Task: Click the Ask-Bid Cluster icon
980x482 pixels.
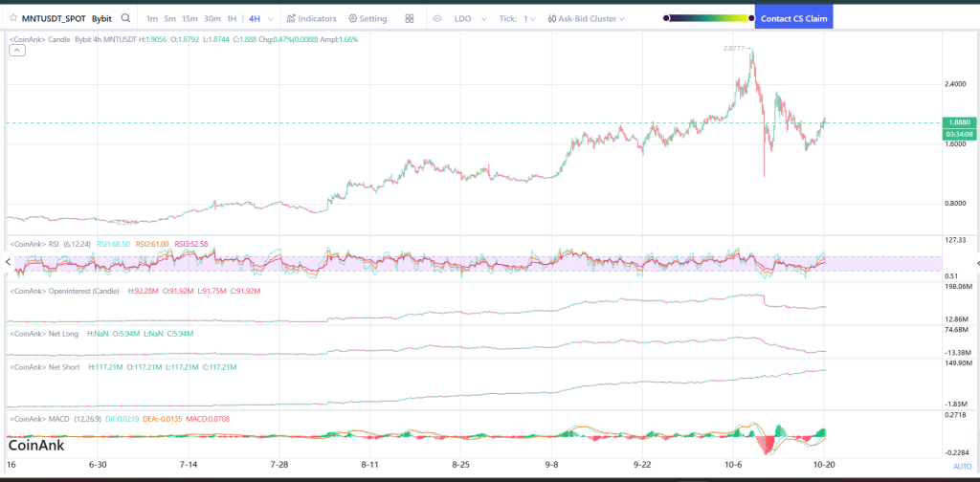Action: coord(553,18)
